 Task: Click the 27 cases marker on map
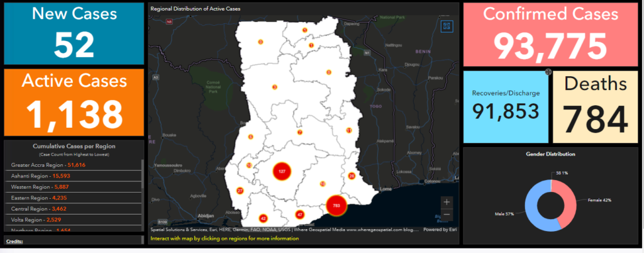pos(240,191)
